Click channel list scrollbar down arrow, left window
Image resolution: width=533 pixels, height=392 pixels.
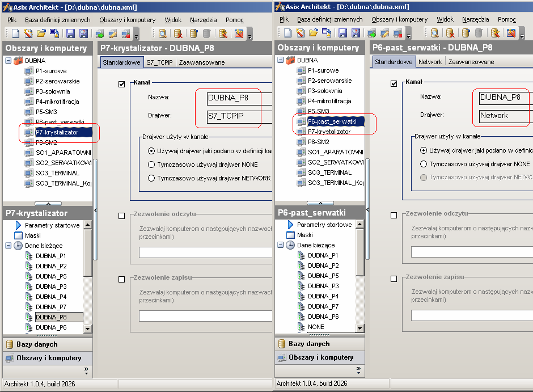tap(88, 329)
